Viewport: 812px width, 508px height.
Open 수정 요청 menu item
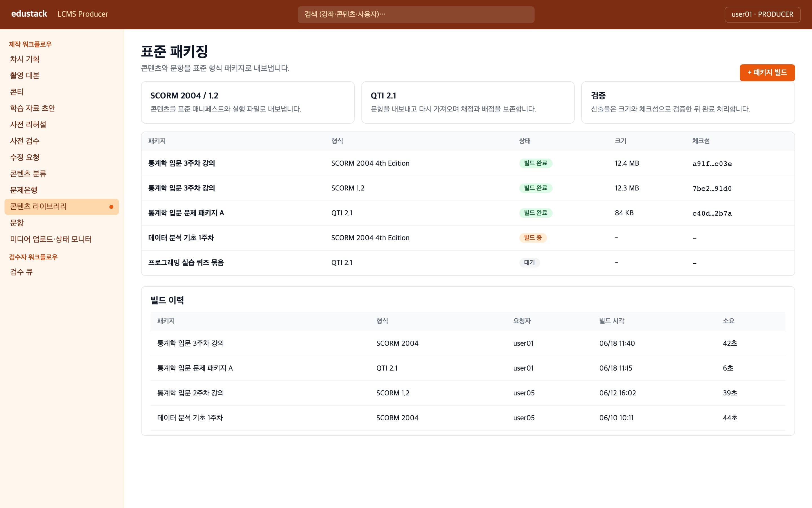pos(62,157)
